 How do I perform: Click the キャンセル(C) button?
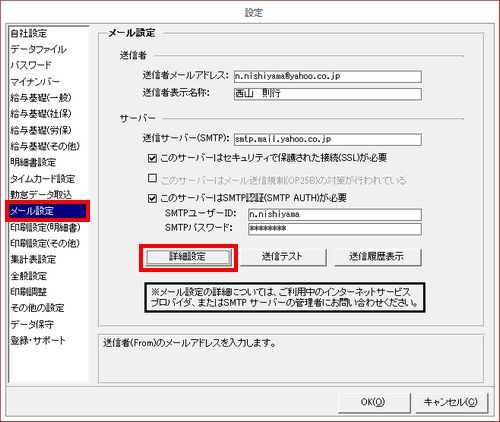(x=451, y=402)
